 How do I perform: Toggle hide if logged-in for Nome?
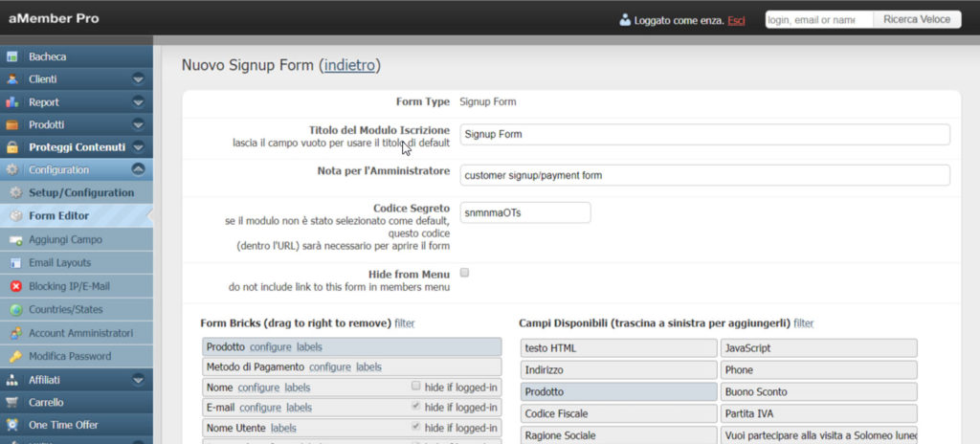tap(415, 387)
